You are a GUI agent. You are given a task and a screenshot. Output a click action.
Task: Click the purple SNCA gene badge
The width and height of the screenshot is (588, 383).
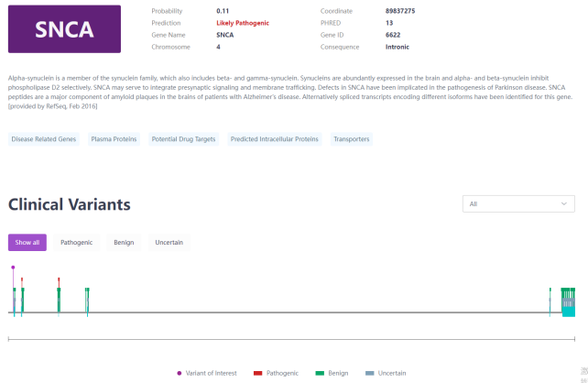64,28
